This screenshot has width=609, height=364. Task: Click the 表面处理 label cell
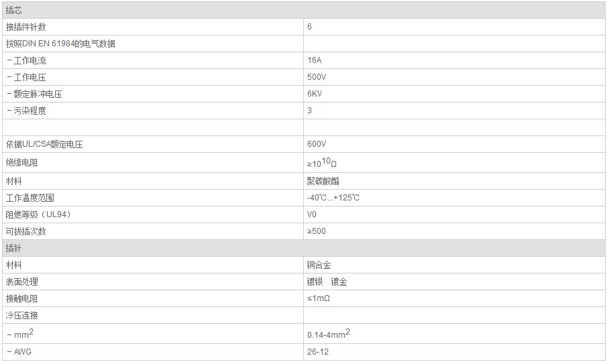(x=22, y=282)
